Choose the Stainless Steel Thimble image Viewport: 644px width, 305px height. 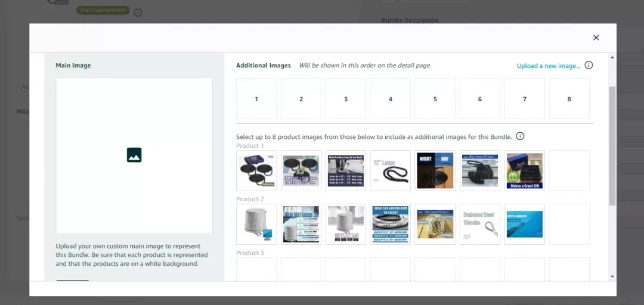[479, 224]
